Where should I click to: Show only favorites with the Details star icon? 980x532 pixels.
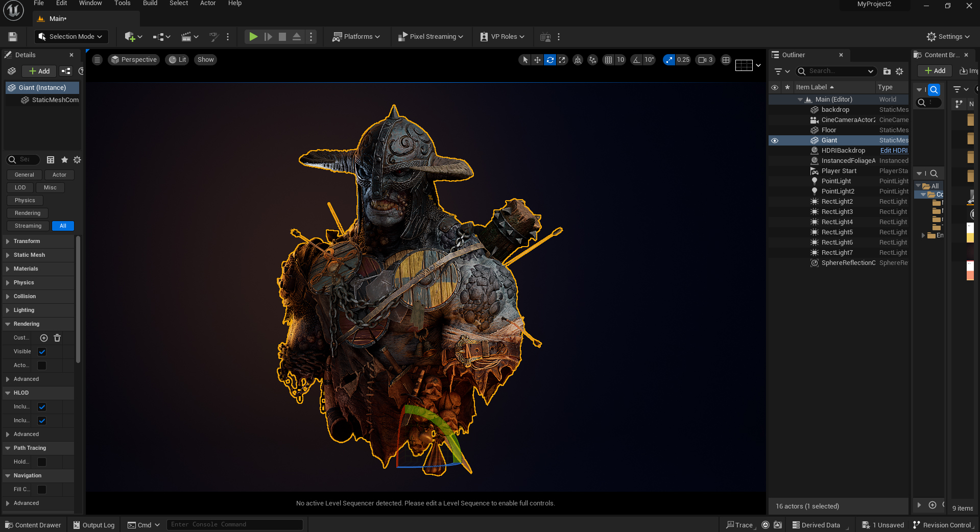click(64, 160)
